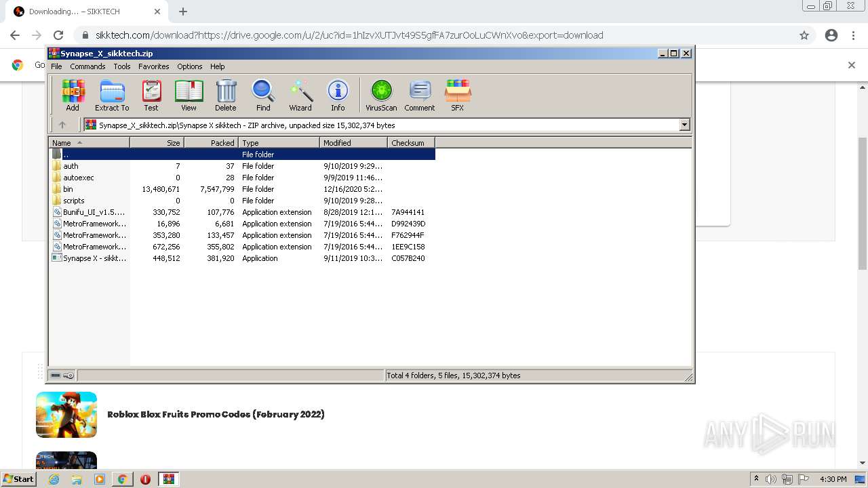Select MetroFramework file sized 672,256

tap(242, 247)
